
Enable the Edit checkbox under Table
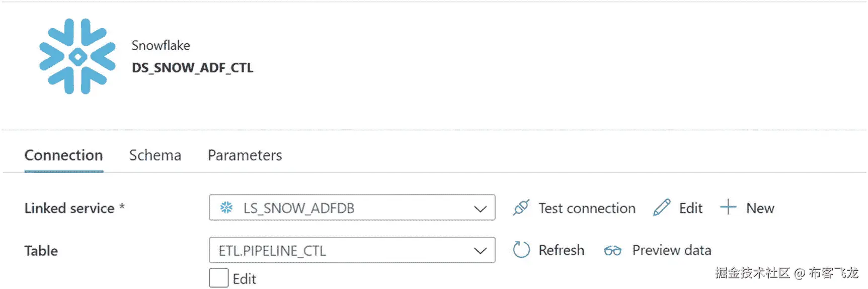[x=219, y=278]
